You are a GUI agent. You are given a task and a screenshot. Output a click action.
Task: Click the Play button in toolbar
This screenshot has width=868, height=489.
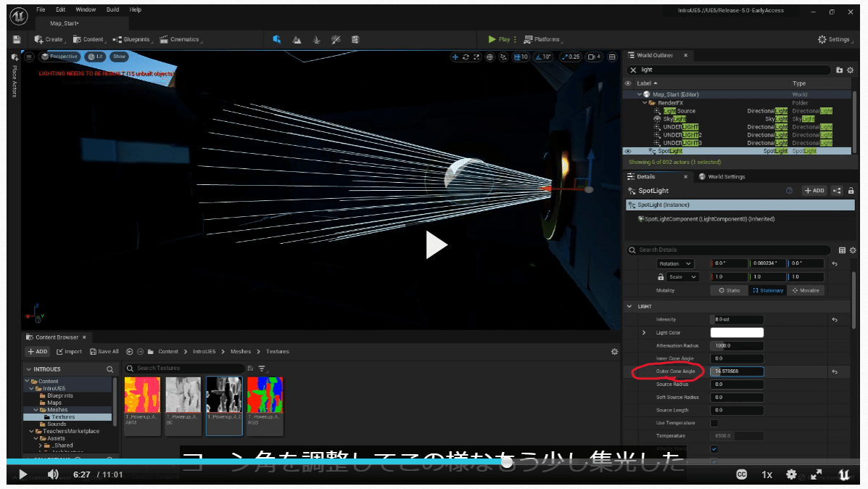click(499, 39)
